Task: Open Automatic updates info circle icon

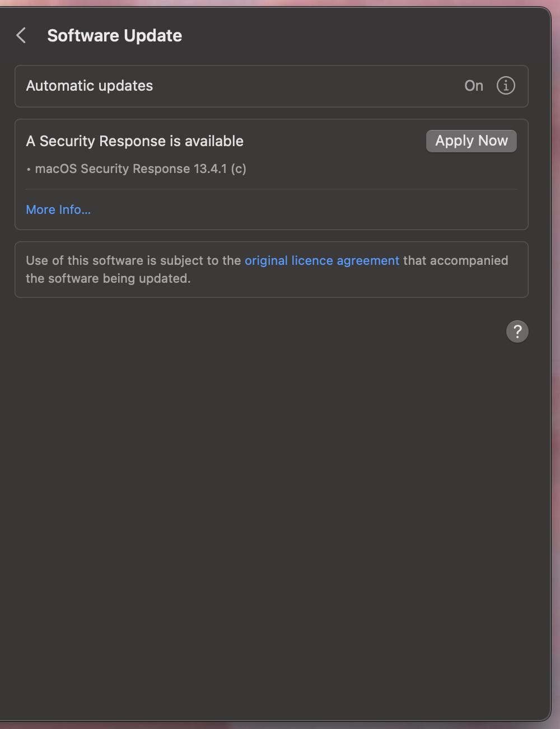Action: (506, 86)
